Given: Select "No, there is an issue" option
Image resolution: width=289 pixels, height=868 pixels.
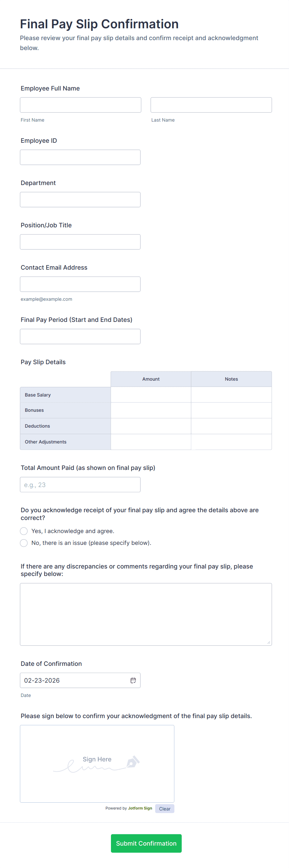Looking at the screenshot, I should click(x=24, y=543).
